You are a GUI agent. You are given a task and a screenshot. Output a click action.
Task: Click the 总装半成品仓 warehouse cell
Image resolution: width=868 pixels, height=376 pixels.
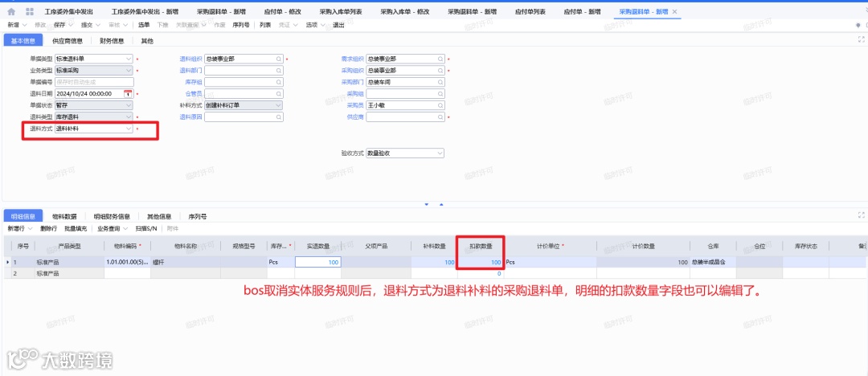pos(713,263)
